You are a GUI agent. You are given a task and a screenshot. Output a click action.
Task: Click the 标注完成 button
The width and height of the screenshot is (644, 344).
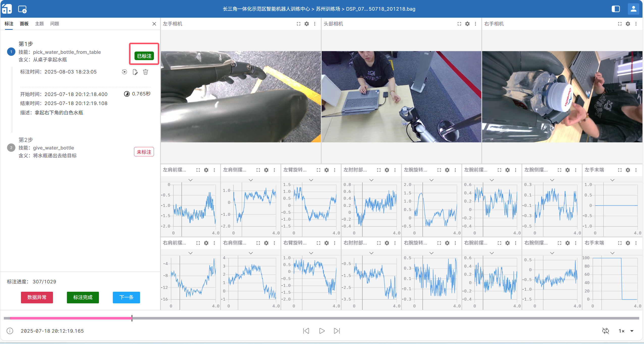[83, 297]
